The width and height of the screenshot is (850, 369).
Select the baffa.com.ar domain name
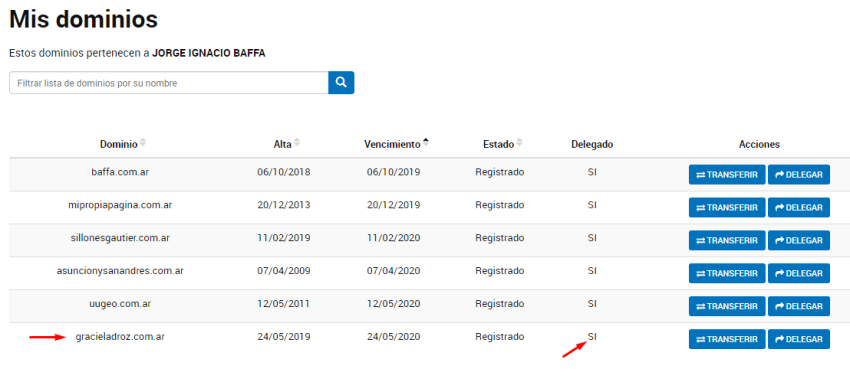120,172
